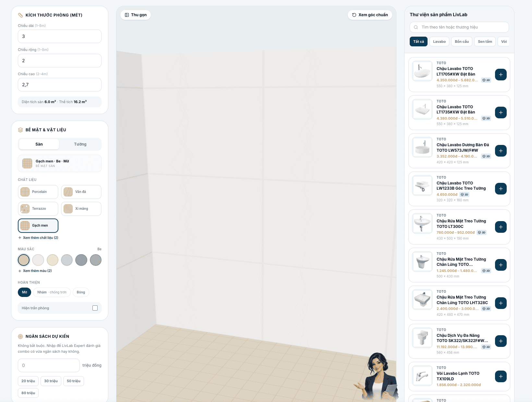Reset view with Xem góc chuẩn
532x402 pixels.
click(x=370, y=15)
